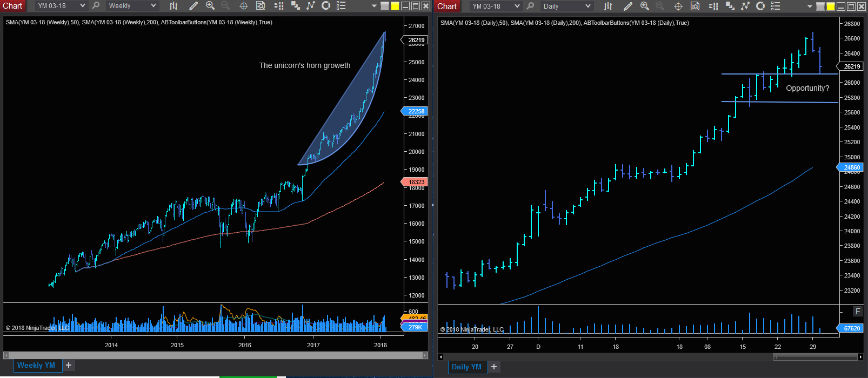
Task: Click left arrow of Daily chart scrollbar
Action: [x=441, y=357]
